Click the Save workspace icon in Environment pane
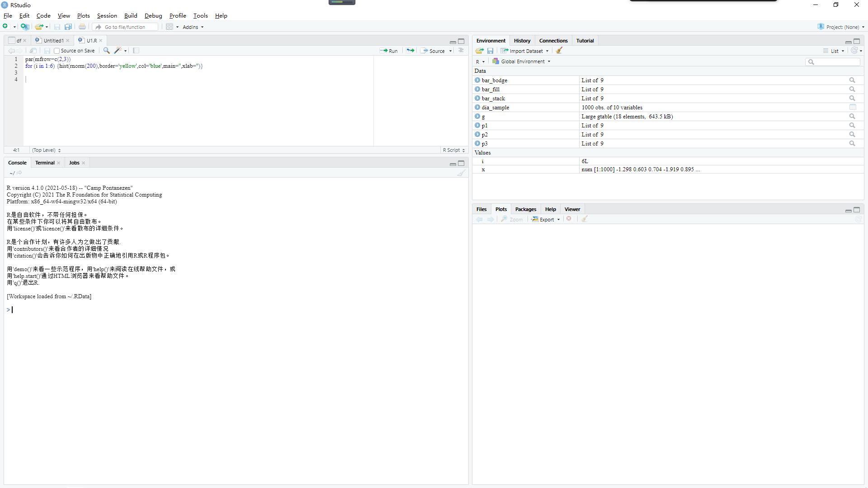The width and height of the screenshot is (868, 488). click(x=490, y=51)
